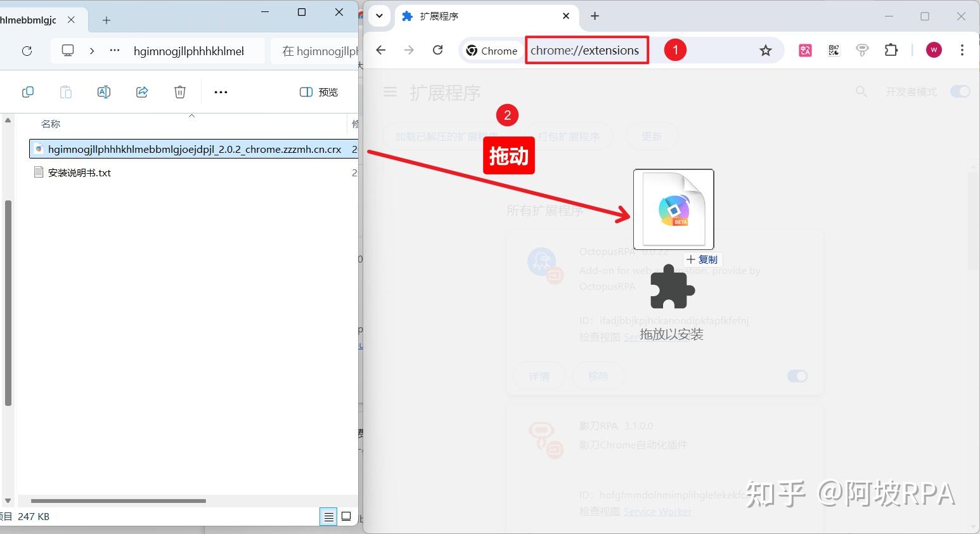980x534 pixels.
Task: Click the W profile avatar in Chrome
Action: [x=933, y=49]
